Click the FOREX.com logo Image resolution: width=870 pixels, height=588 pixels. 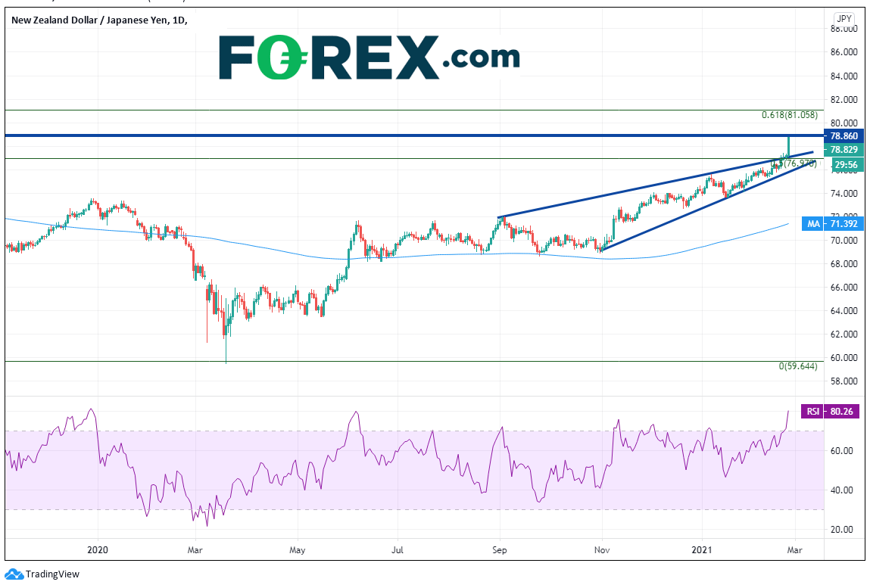(x=370, y=58)
